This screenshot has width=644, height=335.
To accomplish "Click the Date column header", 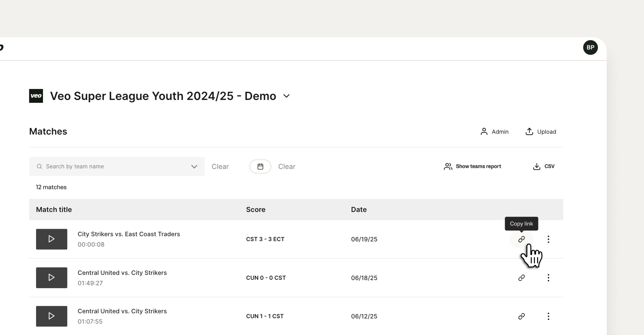I will (359, 209).
